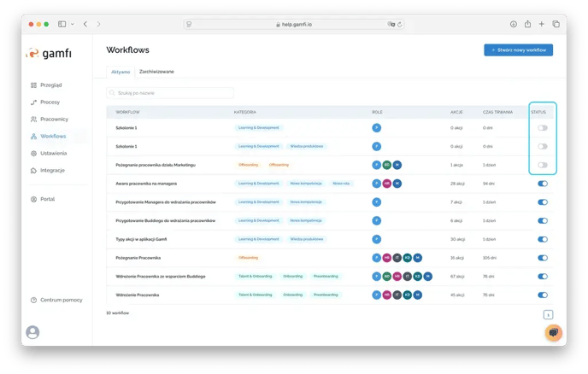Open the orange chat widget bubble

pyautogui.click(x=554, y=333)
